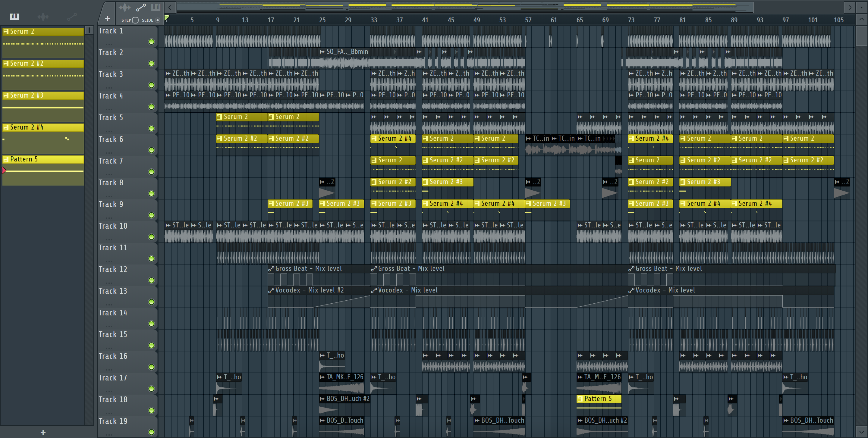Add a new pattern with the bottom plus
This screenshot has width=868, height=438.
[x=43, y=432]
